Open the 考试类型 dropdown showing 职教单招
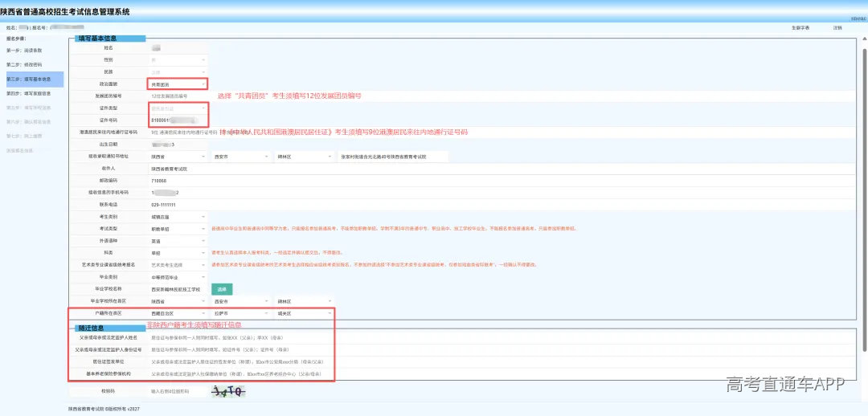 [178, 228]
